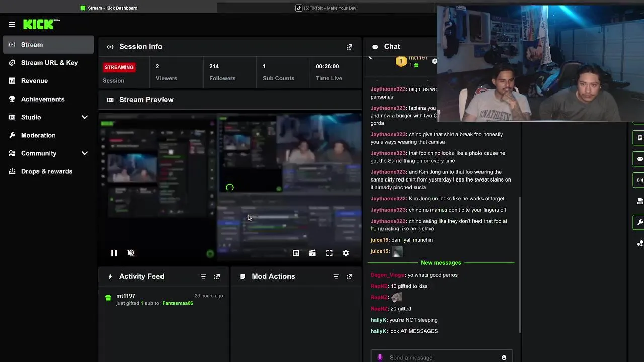Click Fantasmaa66 username in Activity Feed
Viewport: 644px width, 362px height.
tap(178, 303)
